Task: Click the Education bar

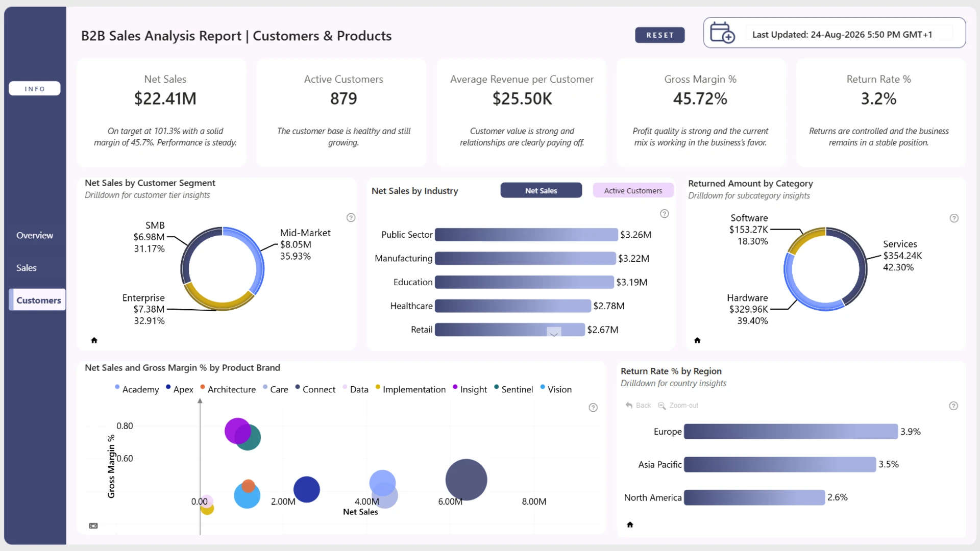Action: pos(524,282)
